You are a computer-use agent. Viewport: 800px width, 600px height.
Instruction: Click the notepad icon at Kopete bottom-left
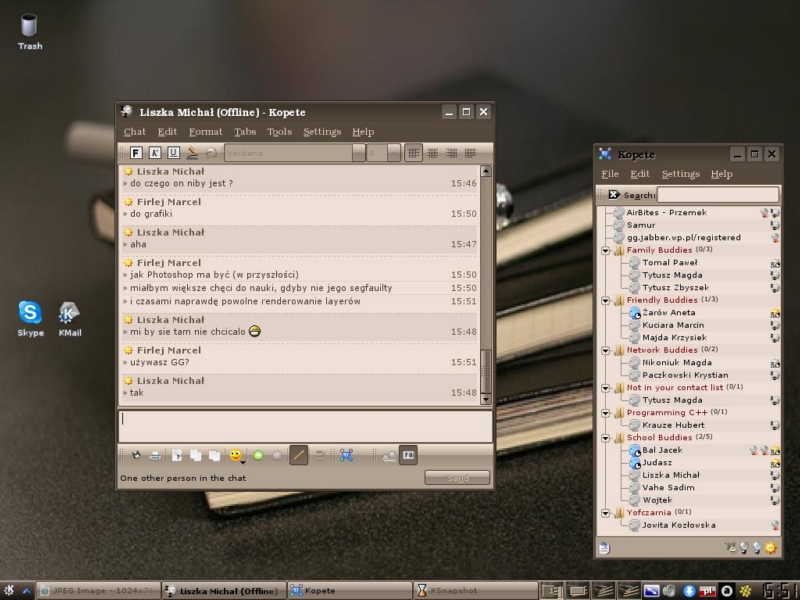tap(605, 547)
